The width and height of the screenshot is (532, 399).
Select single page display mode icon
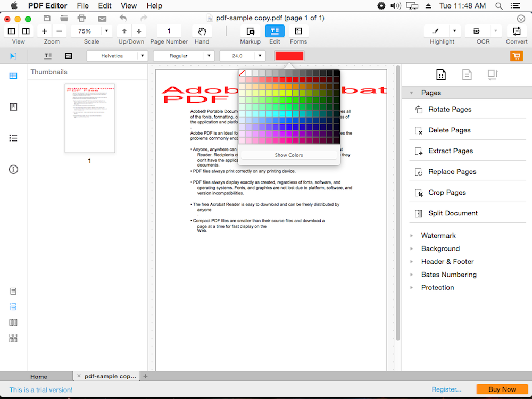(13, 291)
